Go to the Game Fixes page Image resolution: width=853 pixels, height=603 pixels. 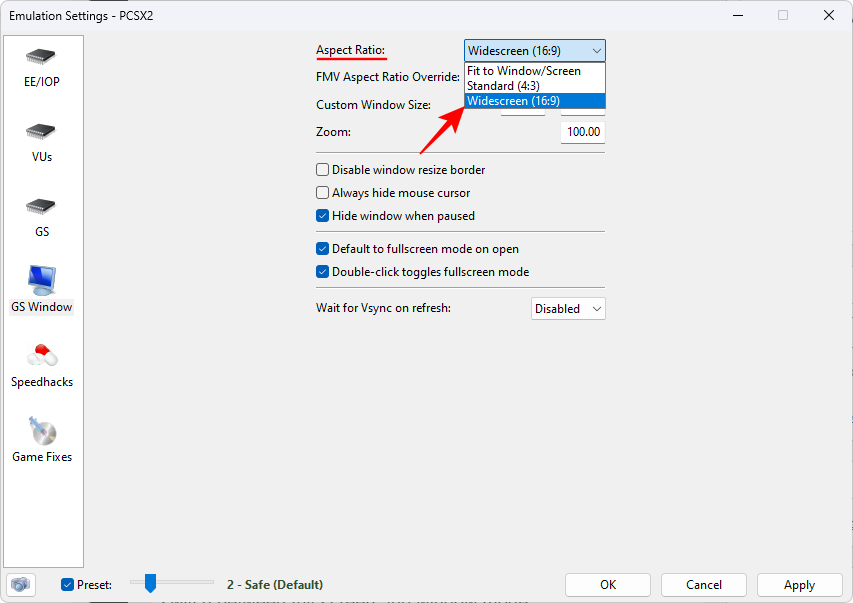42,440
